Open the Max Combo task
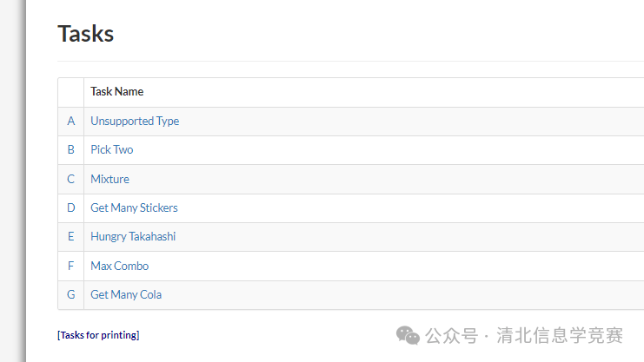 click(x=120, y=266)
